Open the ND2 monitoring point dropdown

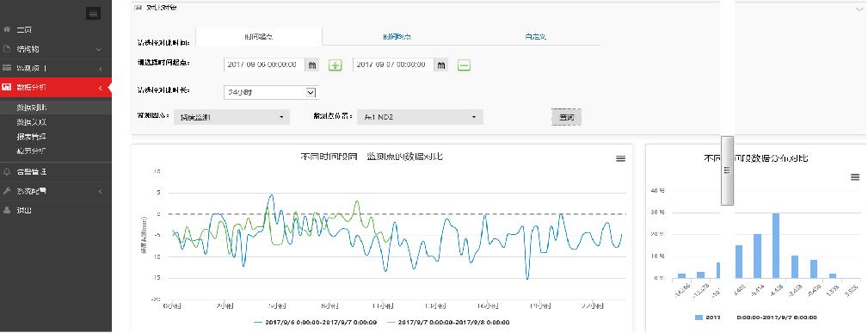click(x=420, y=117)
